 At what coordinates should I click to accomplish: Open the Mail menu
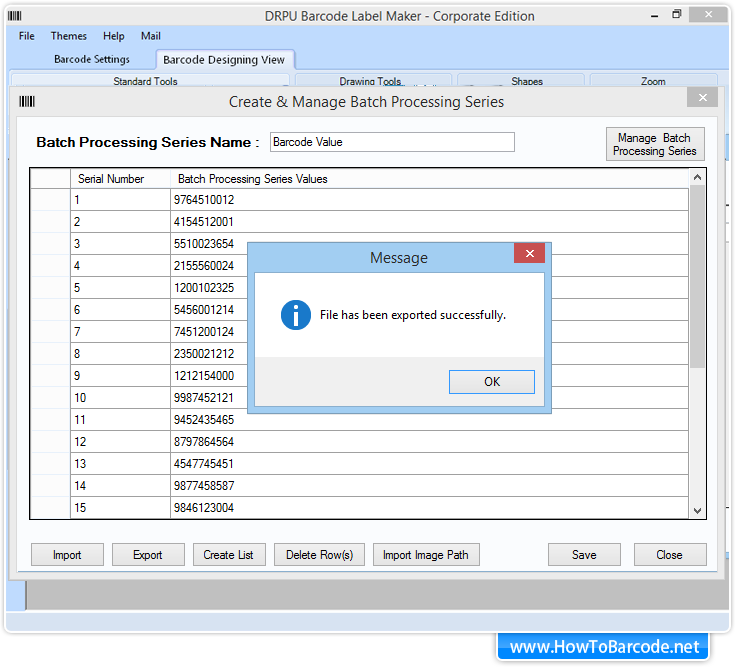[150, 36]
